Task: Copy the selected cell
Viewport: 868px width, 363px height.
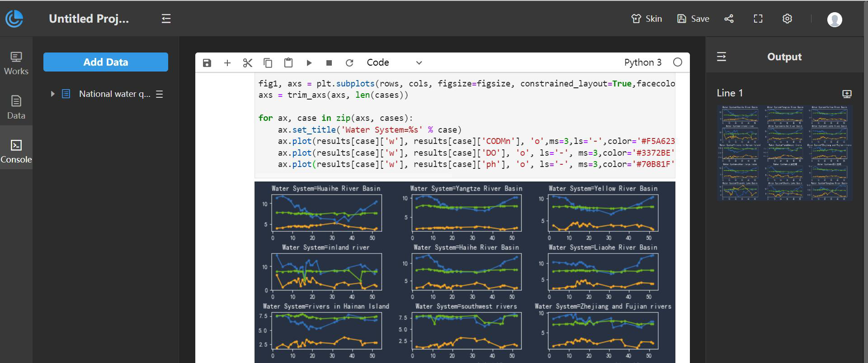Action: [268, 63]
